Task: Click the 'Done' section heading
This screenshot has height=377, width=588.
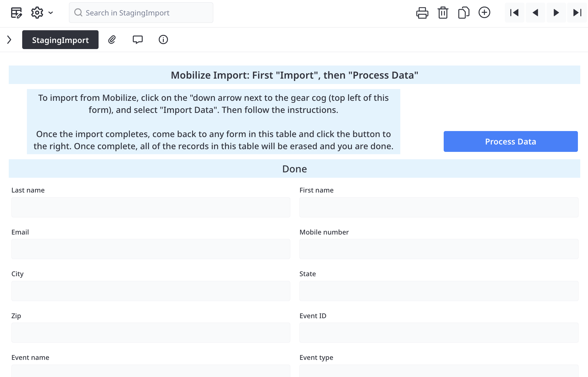Action: click(x=294, y=169)
